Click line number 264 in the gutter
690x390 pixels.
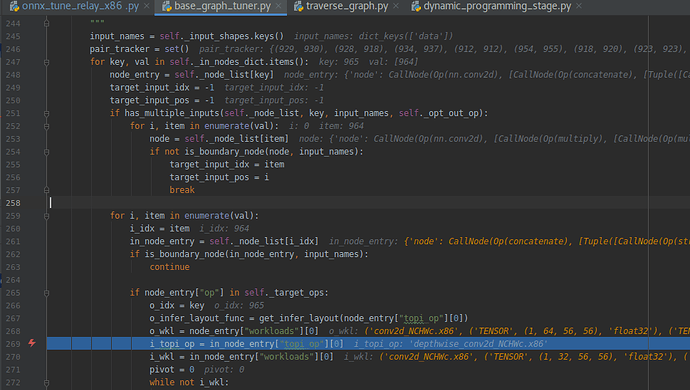coord(13,280)
